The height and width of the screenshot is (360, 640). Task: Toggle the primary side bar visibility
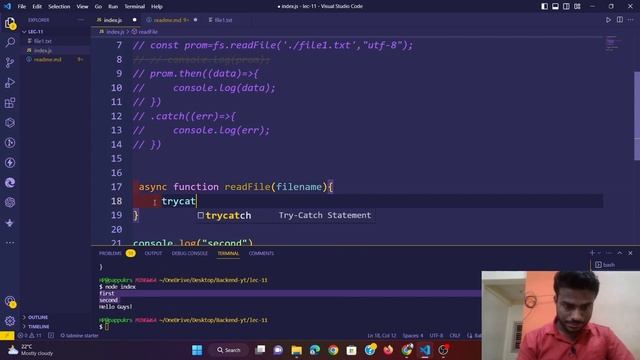(544, 6)
